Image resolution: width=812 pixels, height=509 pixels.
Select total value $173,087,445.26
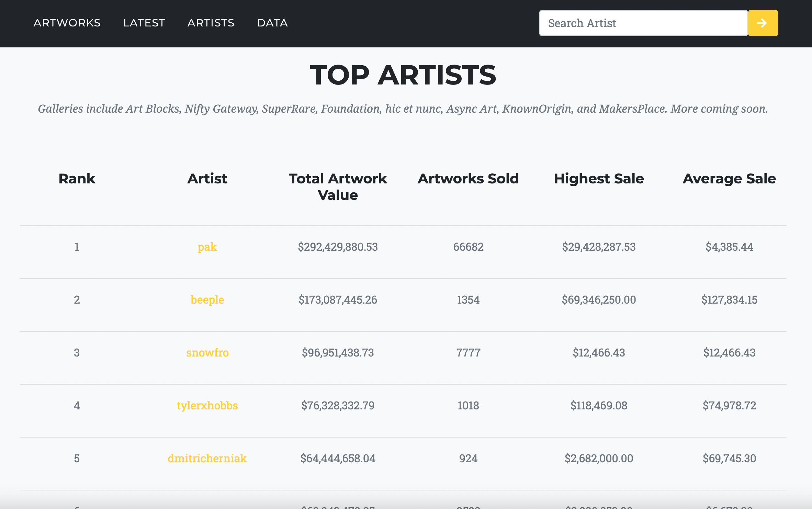[x=338, y=300]
